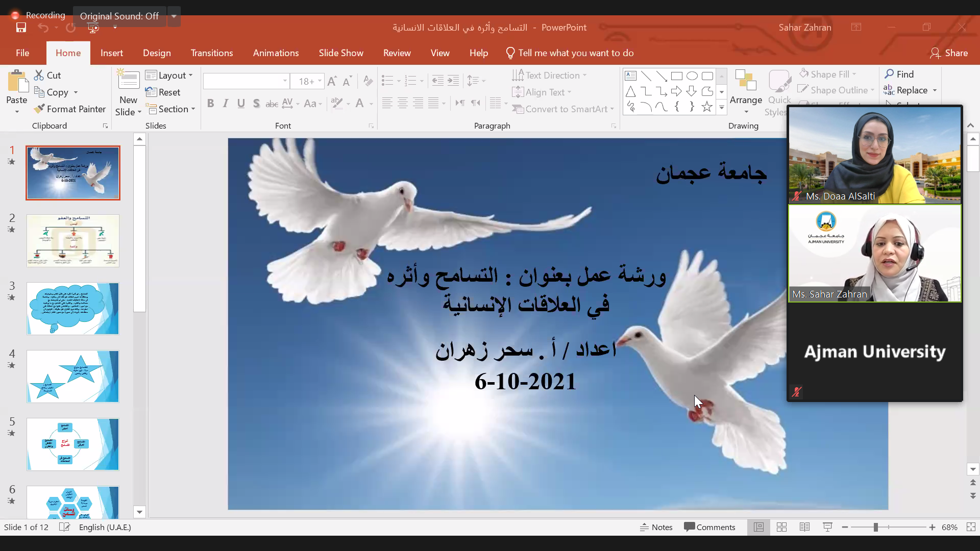Click the Save icon in quick access toolbar
The image size is (980, 551).
pyautogui.click(x=21, y=28)
